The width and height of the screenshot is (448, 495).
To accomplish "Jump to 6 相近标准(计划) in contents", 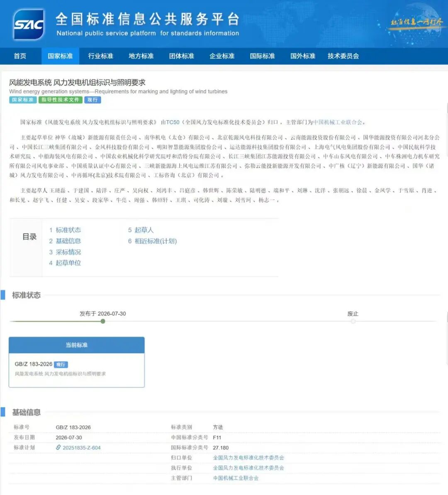I will pos(152,241).
